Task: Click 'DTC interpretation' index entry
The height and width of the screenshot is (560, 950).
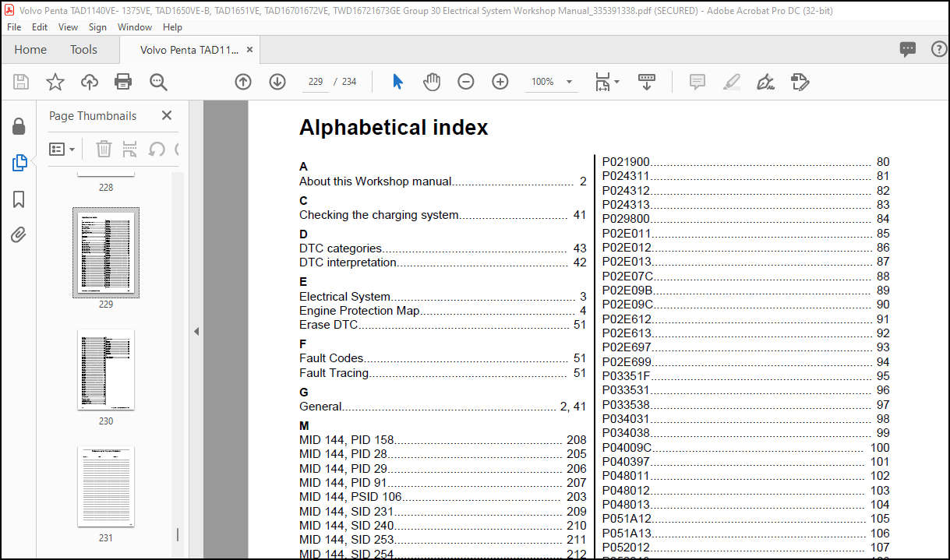Action: tap(443, 262)
